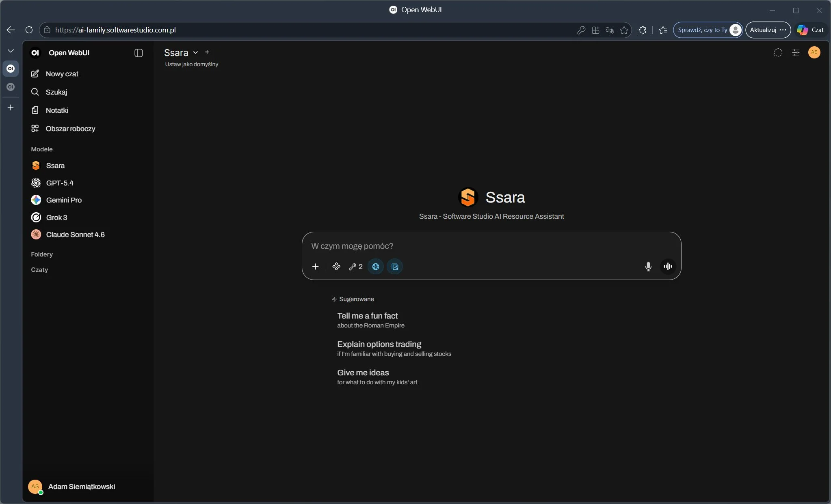Choose Explain options trading suggestion
This screenshot has height=504, width=831.
[x=394, y=349]
